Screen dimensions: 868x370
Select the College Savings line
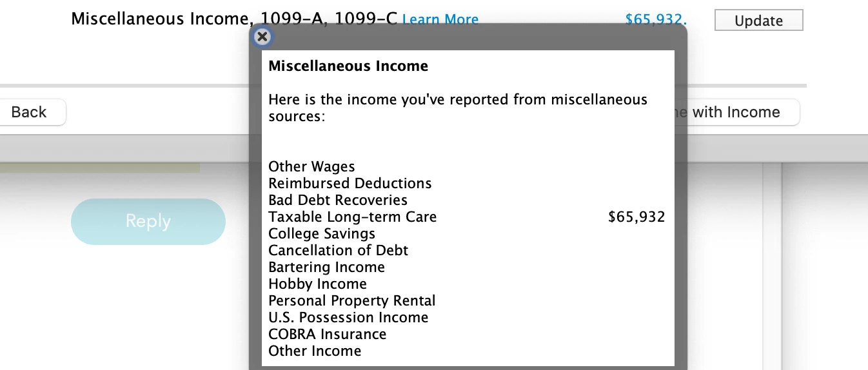pos(322,233)
